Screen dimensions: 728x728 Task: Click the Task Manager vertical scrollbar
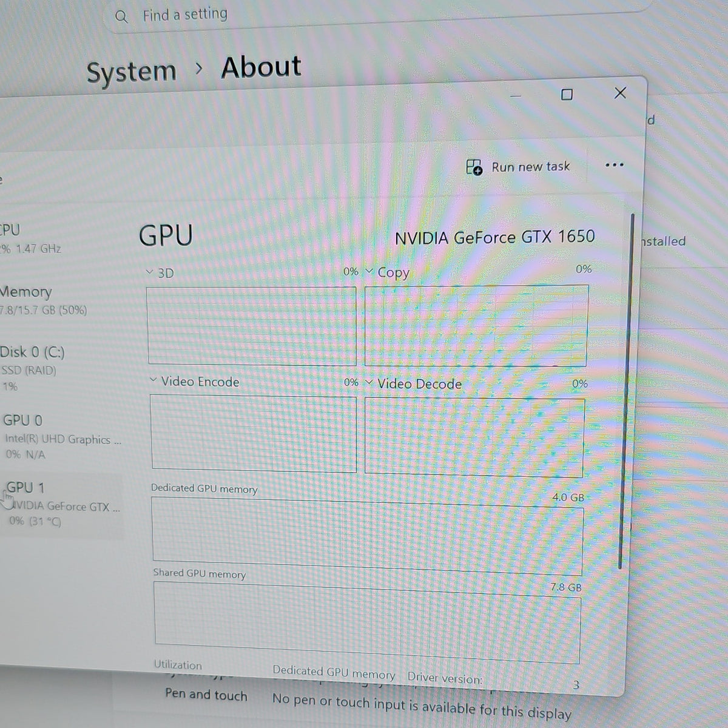pyautogui.click(x=626, y=391)
